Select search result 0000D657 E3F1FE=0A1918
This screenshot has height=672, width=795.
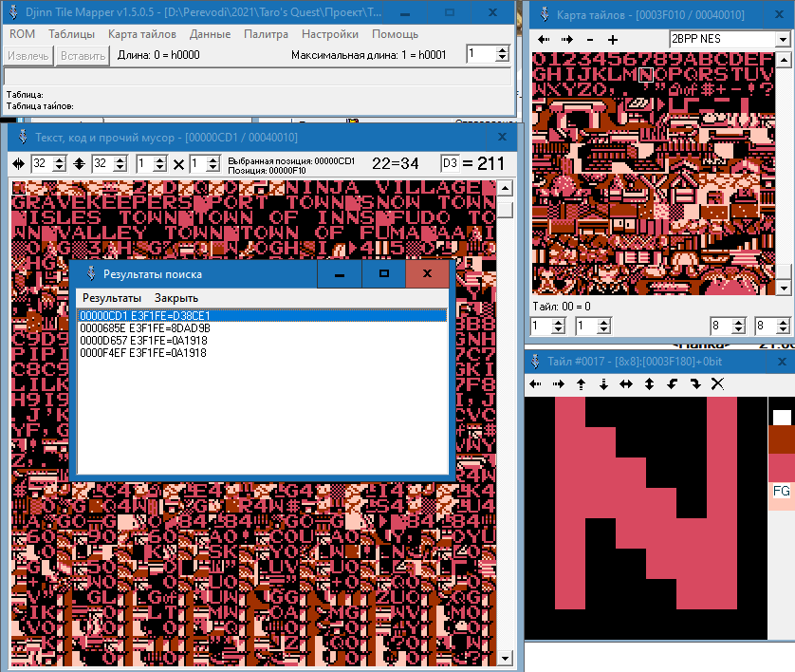(x=262, y=341)
